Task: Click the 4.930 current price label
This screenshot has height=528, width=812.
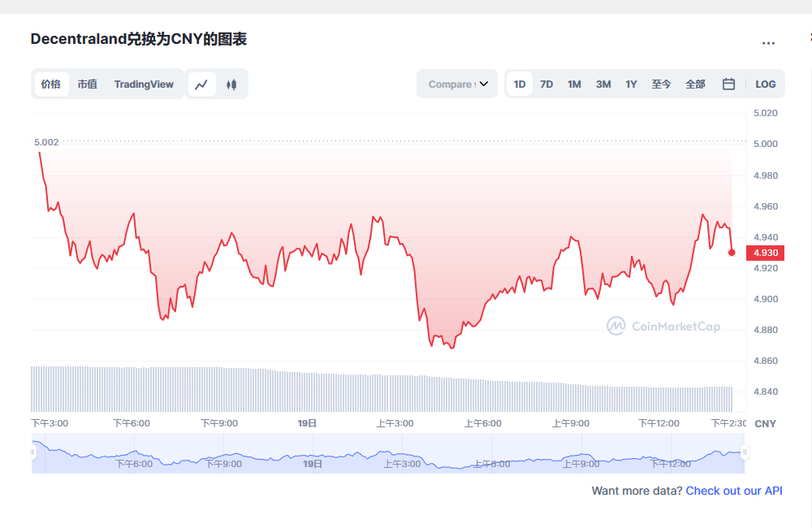Action: [766, 253]
